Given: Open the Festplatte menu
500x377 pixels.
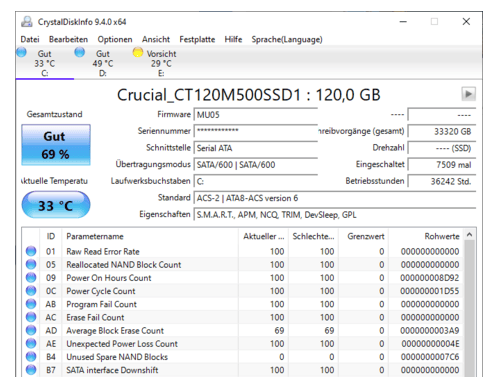Looking at the screenshot, I should [x=197, y=39].
